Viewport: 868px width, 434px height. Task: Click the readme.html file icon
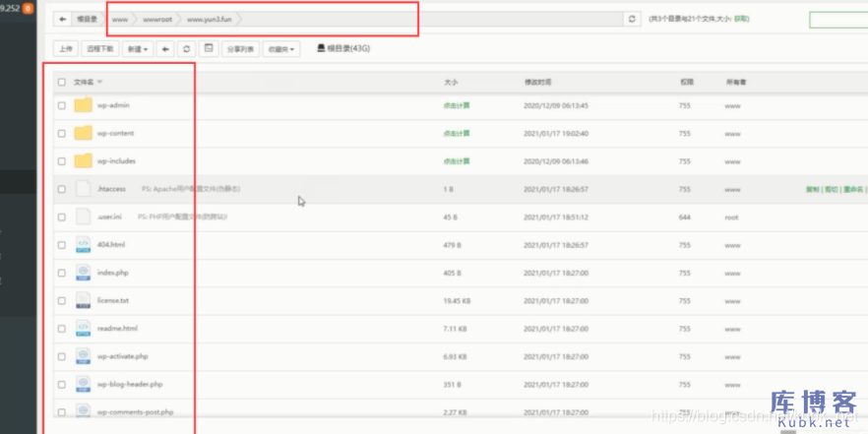point(83,329)
